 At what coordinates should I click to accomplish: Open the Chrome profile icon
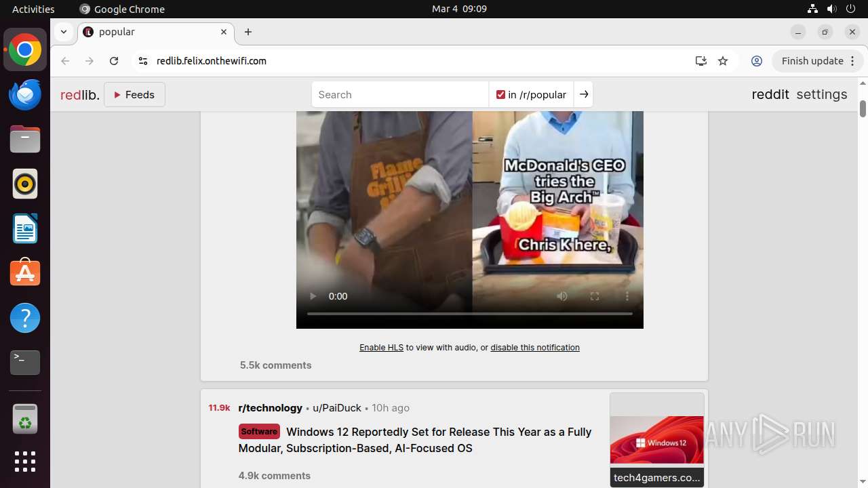click(757, 61)
